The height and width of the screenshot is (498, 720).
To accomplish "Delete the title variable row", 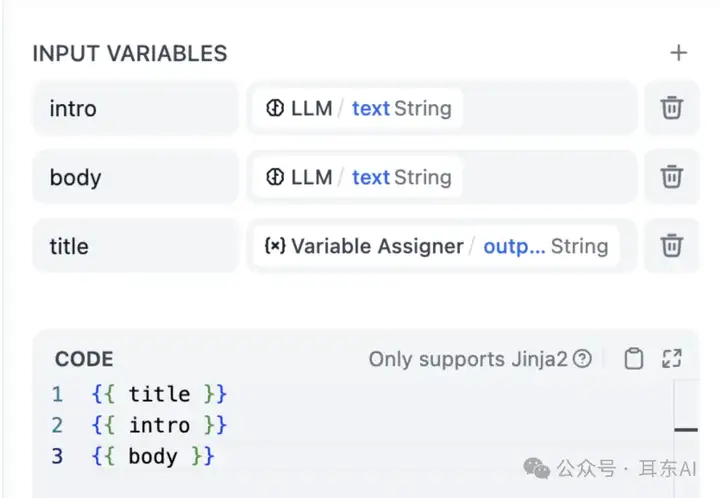I will [671, 246].
